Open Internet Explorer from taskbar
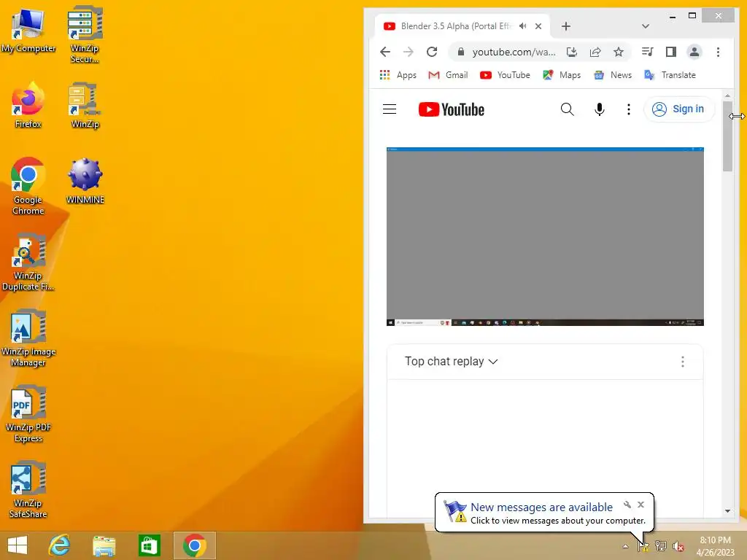This screenshot has height=560, width=747. pos(60,545)
